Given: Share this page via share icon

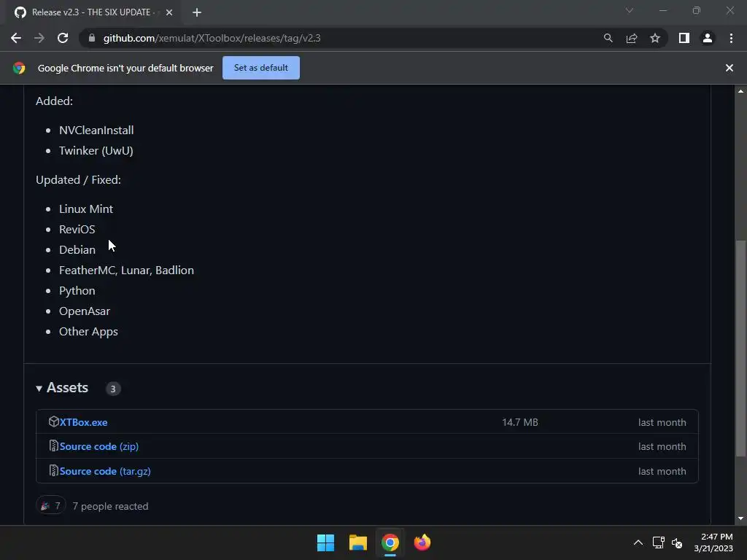Looking at the screenshot, I should click(x=632, y=38).
